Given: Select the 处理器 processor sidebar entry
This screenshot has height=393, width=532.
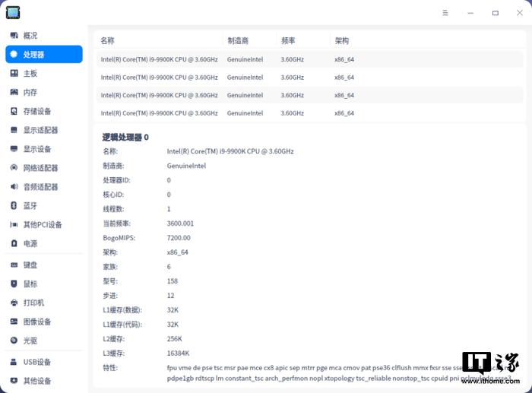Looking at the screenshot, I should (x=44, y=54).
